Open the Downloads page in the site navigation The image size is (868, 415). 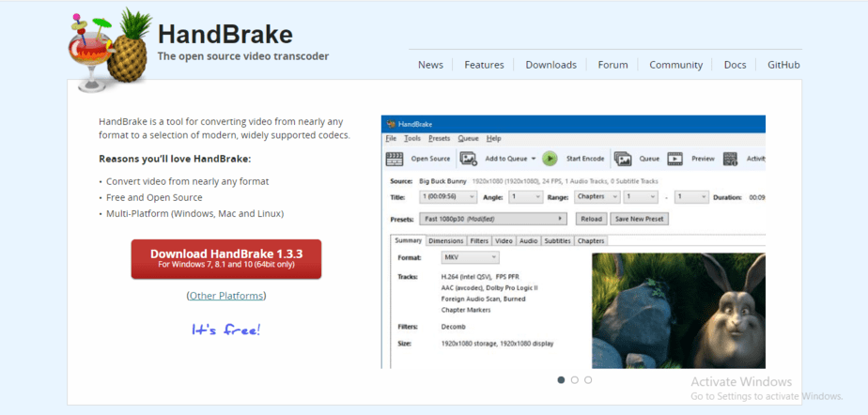tap(550, 65)
